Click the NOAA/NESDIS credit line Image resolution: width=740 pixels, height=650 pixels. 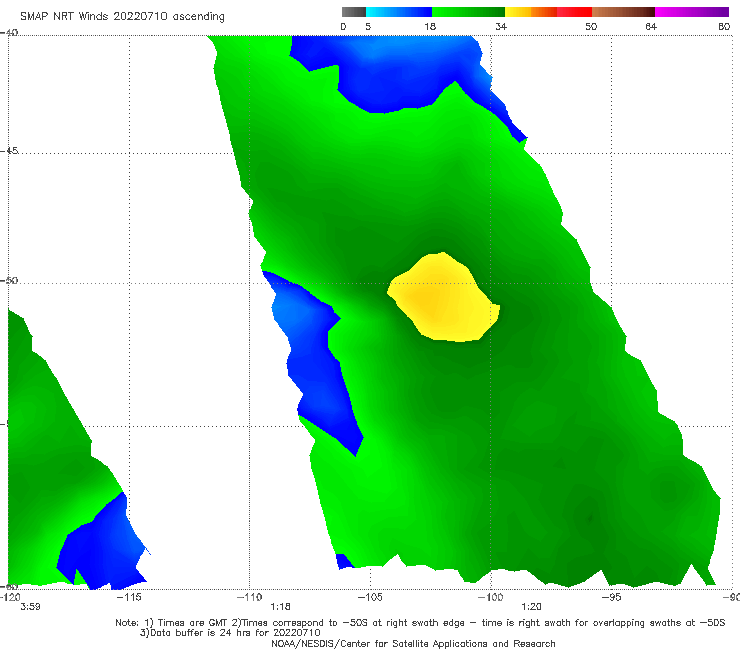(x=413, y=643)
